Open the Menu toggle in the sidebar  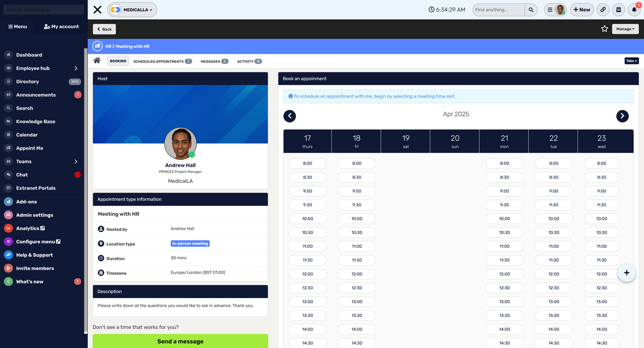(x=18, y=27)
